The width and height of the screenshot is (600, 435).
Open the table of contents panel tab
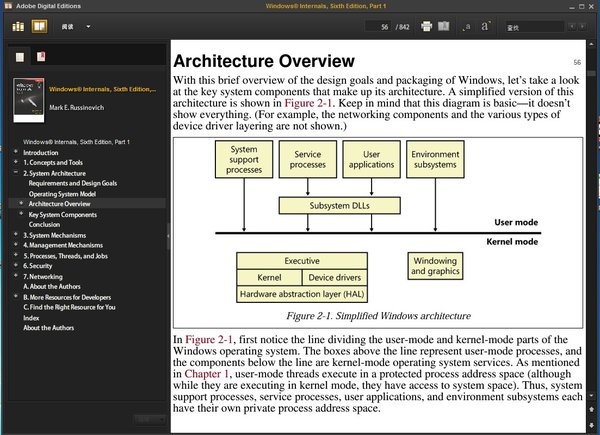point(20,58)
